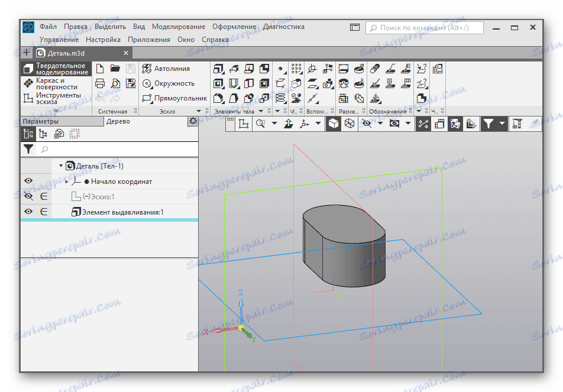Toggle visibility of Начало координат
Viewport: 563px width, 392px height.
coord(28,182)
